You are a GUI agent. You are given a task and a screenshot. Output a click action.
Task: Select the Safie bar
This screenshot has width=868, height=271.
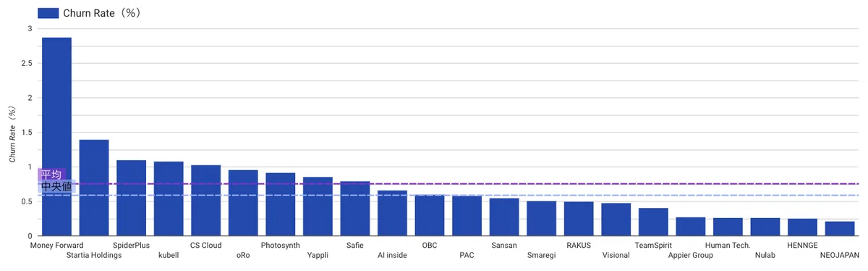click(355, 209)
